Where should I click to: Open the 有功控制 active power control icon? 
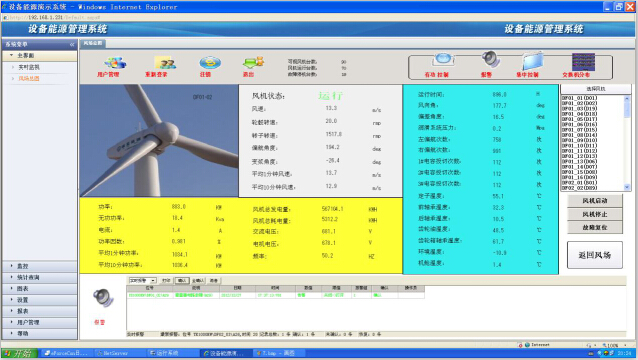443,59
